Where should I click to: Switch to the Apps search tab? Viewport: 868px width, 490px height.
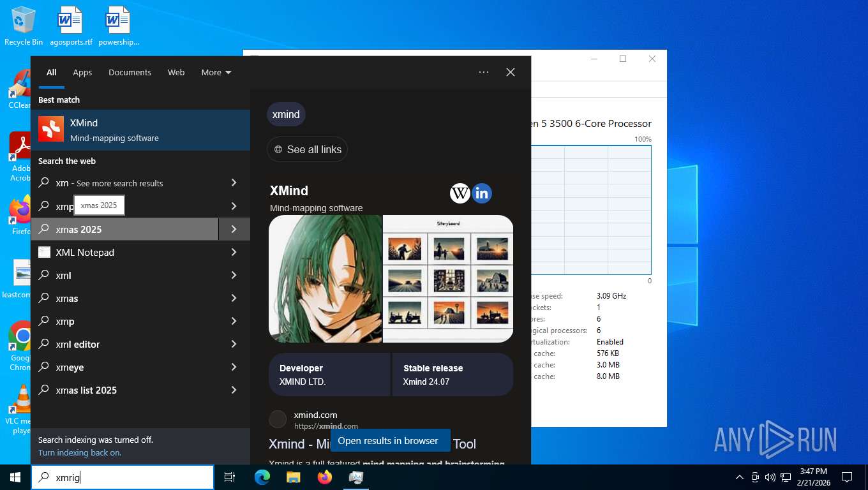click(82, 72)
